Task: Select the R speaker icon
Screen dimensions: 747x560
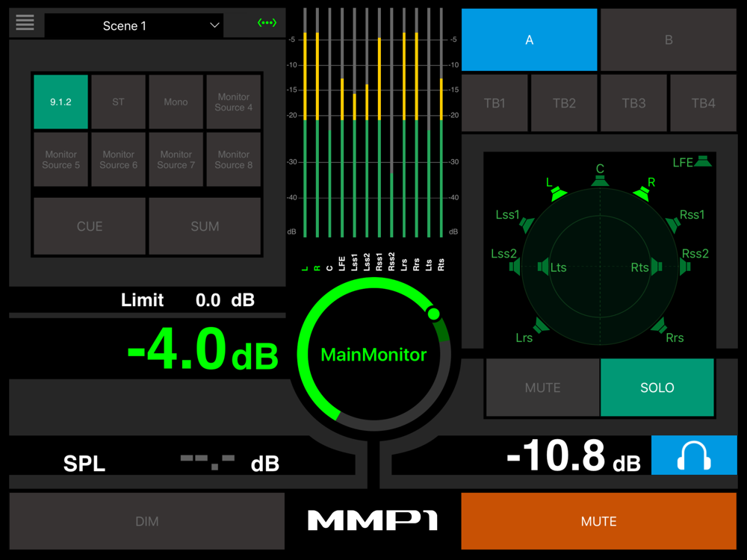Action: point(642,193)
